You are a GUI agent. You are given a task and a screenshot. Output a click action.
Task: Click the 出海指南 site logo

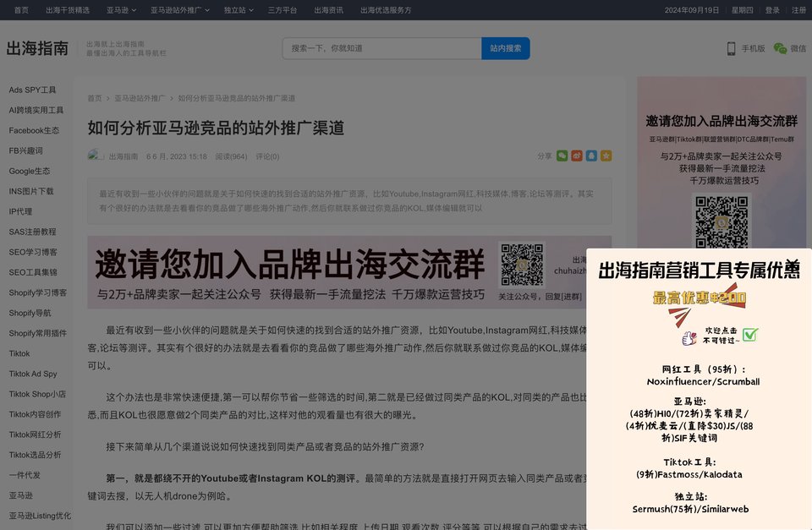[37, 48]
